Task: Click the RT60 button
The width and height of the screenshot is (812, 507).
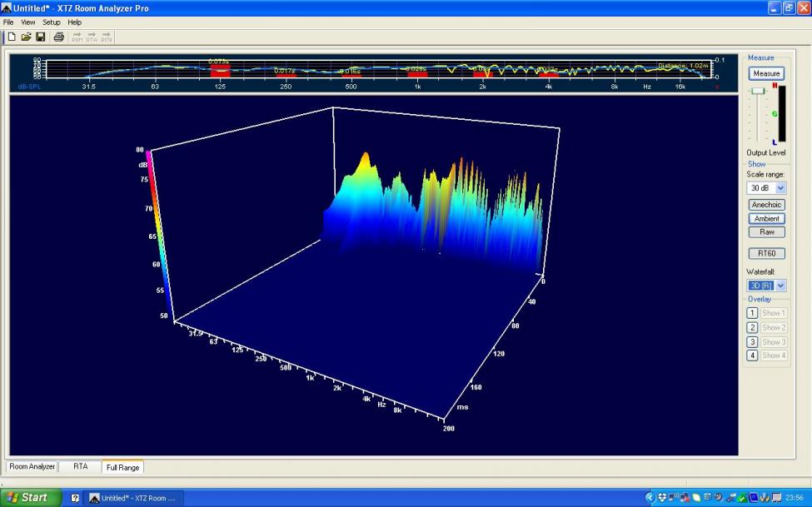Action: tap(766, 253)
